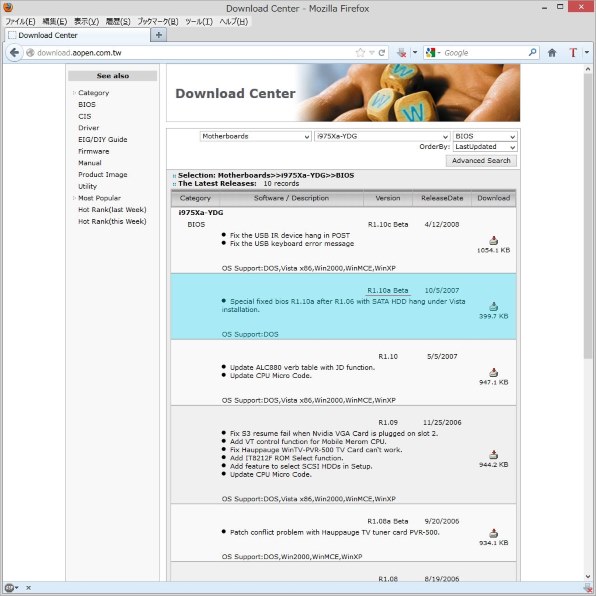This screenshot has height=596, width=596.
Task: Open Hot Rank(last Week) link
Action: 112,210
